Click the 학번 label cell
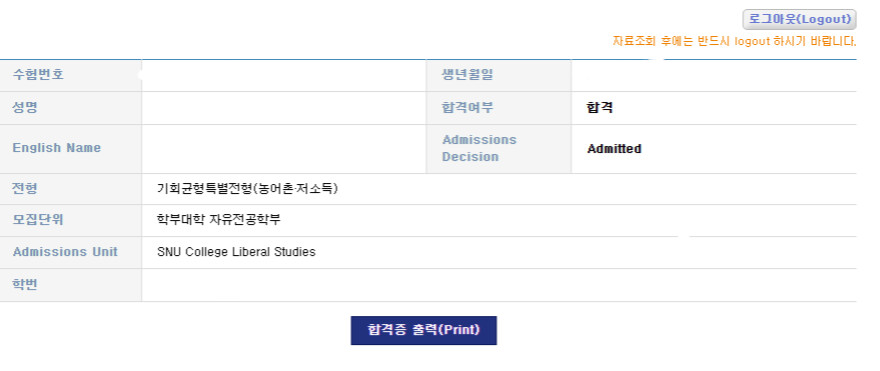880x371 pixels. coord(71,285)
